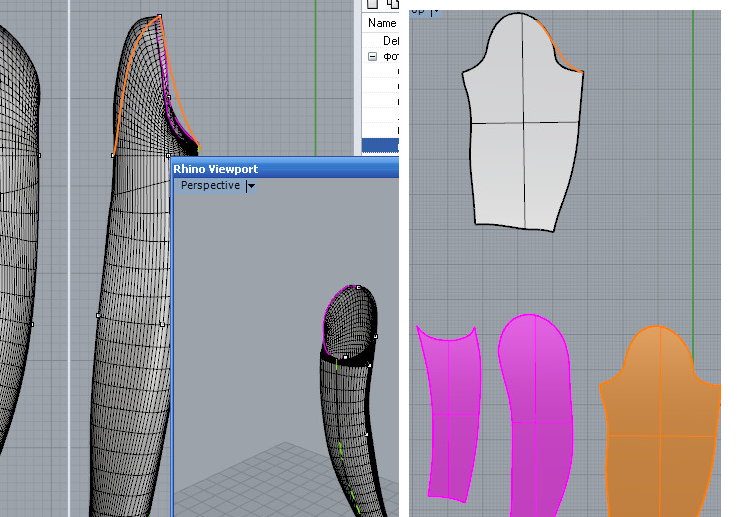Collapse the фо layer tree node
Image resolution: width=743 pixels, height=517 pixels.
(x=373, y=57)
